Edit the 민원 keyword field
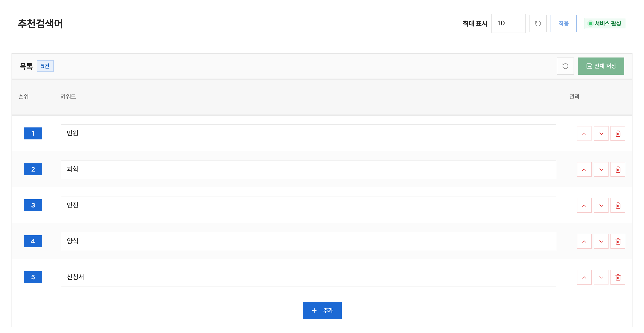 point(308,133)
